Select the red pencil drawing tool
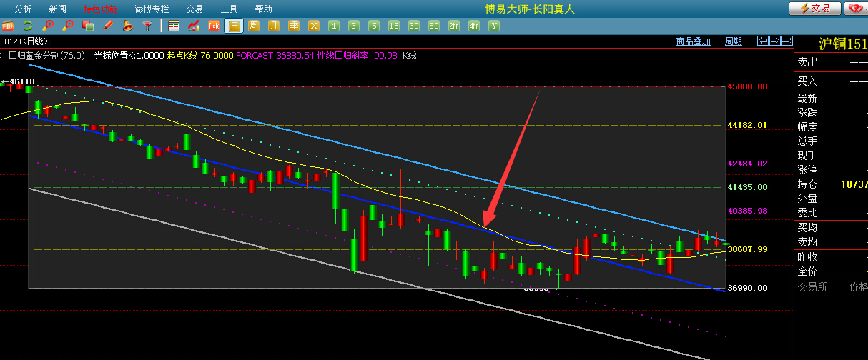 [x=108, y=26]
